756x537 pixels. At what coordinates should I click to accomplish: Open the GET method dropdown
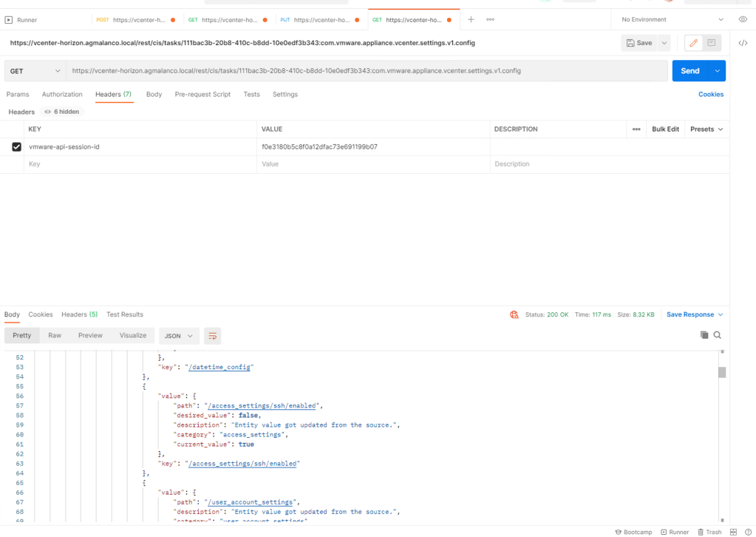[35, 71]
